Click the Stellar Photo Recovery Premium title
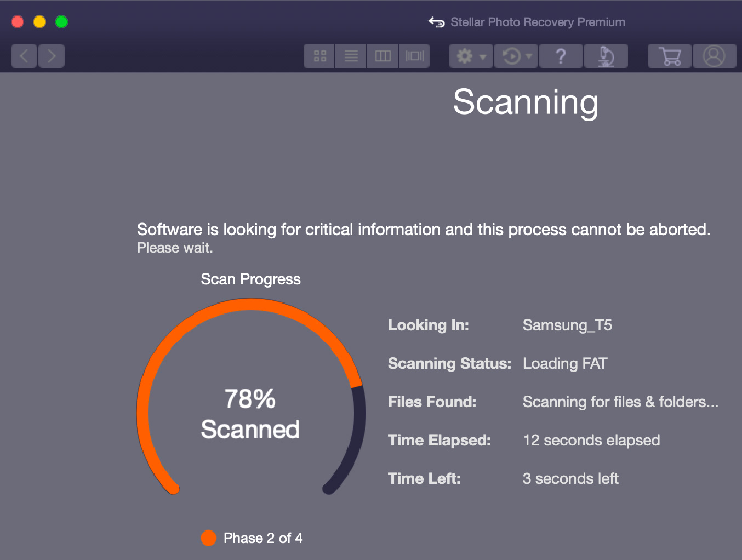The height and width of the screenshot is (560, 742). (x=538, y=22)
